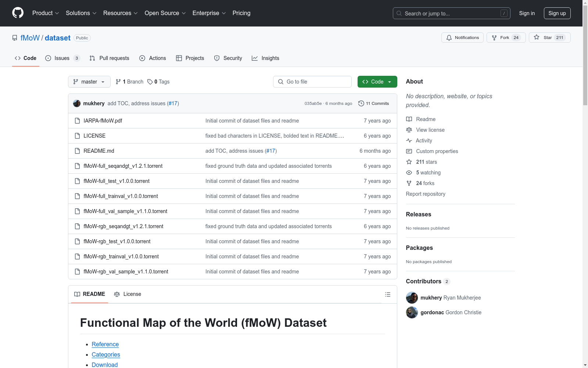Click the Activity pulse icon
This screenshot has height=368, width=588.
409,141
